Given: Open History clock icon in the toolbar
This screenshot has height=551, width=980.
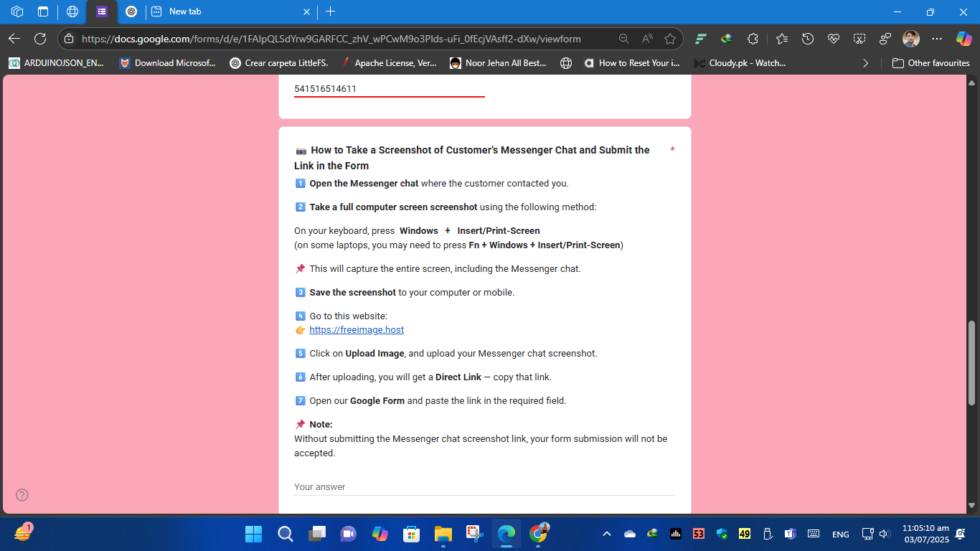Looking at the screenshot, I should [x=807, y=39].
